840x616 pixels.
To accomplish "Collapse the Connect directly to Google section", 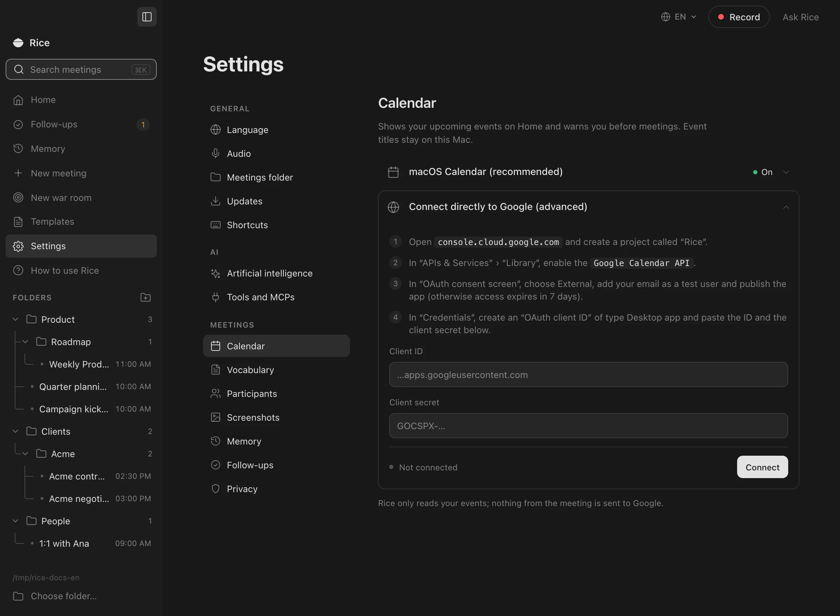I will pyautogui.click(x=786, y=207).
